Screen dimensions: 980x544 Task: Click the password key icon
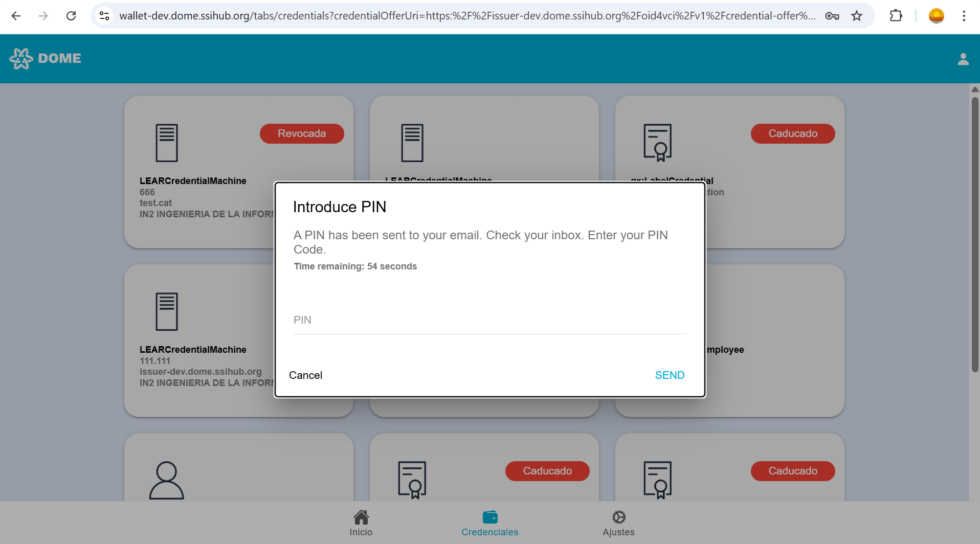832,16
